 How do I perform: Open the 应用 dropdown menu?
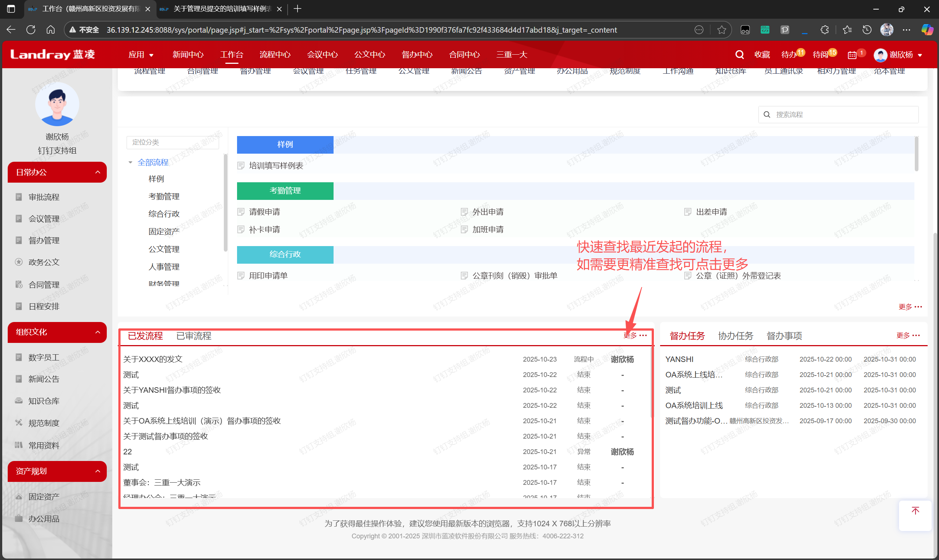pos(141,55)
